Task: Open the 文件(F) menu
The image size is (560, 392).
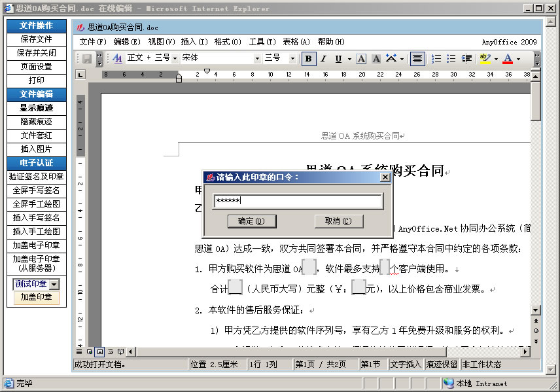Action: pyautogui.click(x=93, y=42)
